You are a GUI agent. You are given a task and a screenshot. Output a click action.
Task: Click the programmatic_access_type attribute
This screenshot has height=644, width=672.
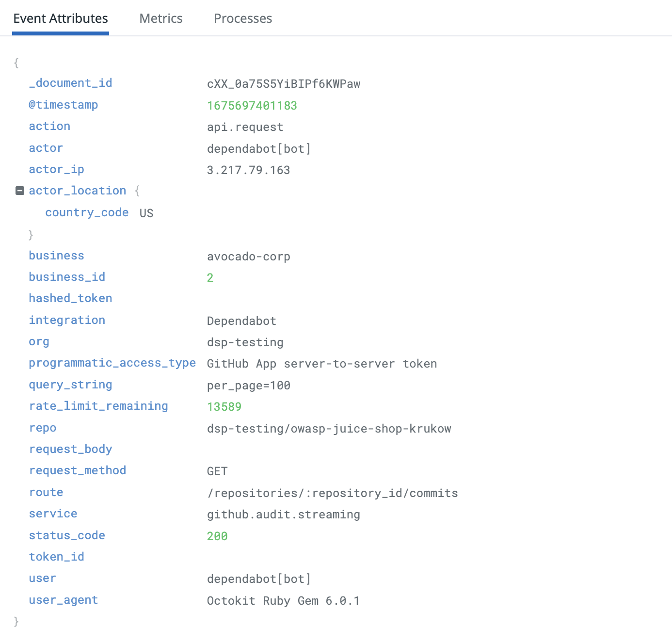(112, 363)
